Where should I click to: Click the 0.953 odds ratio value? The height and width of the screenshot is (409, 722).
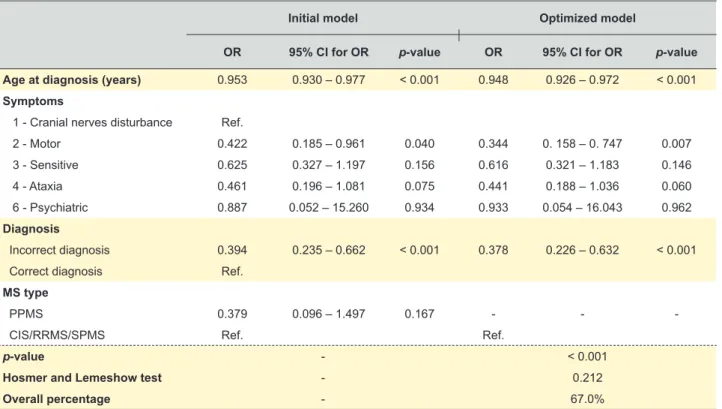[x=232, y=80]
